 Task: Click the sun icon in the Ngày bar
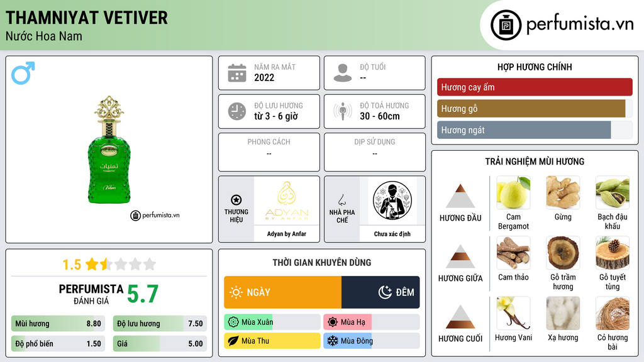pyautogui.click(x=236, y=292)
